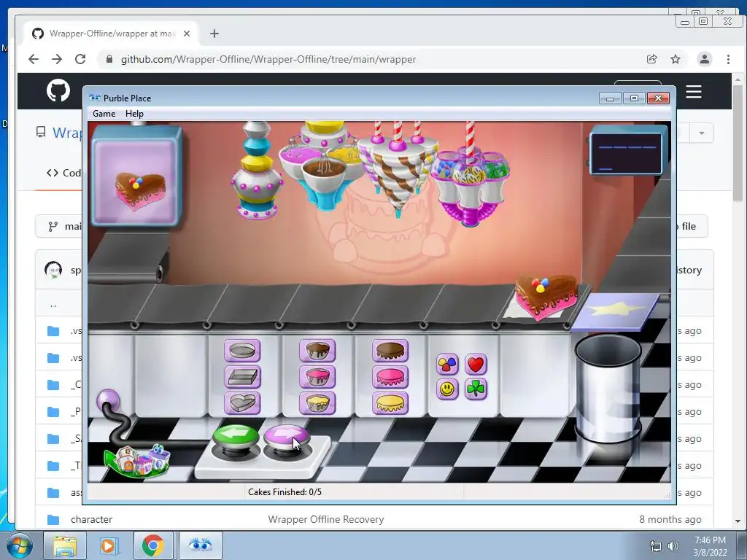
Task: Open the Game menu
Action: click(104, 114)
